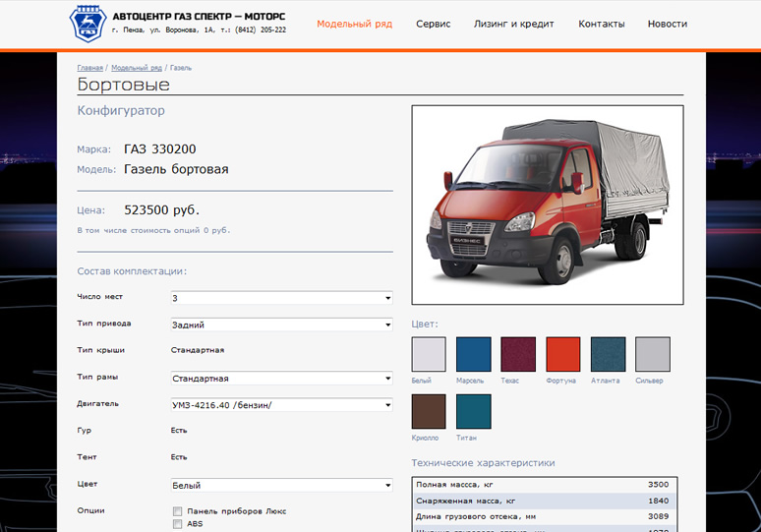The width and height of the screenshot is (761, 532).
Task: Click the Состав комплектации heading
Action: (132, 271)
